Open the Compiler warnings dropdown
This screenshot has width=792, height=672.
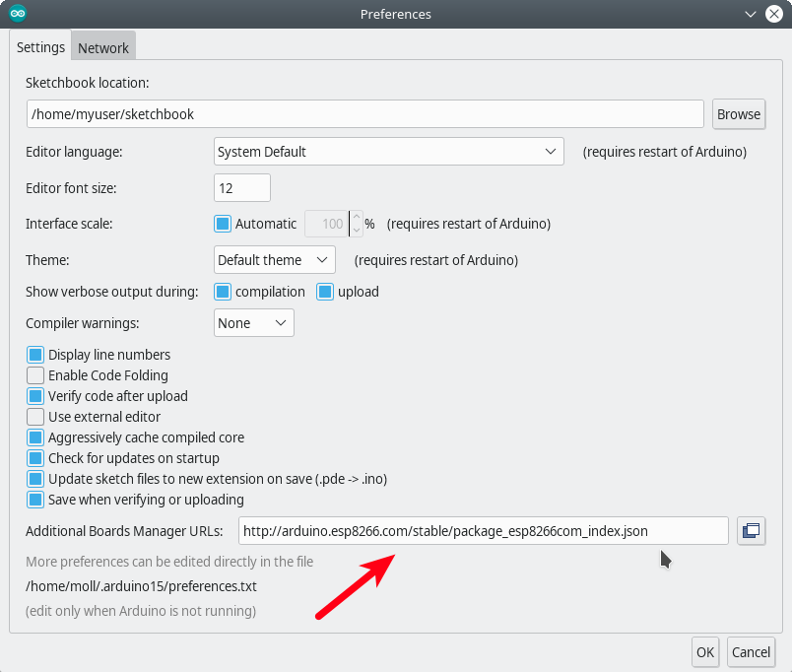point(253,323)
